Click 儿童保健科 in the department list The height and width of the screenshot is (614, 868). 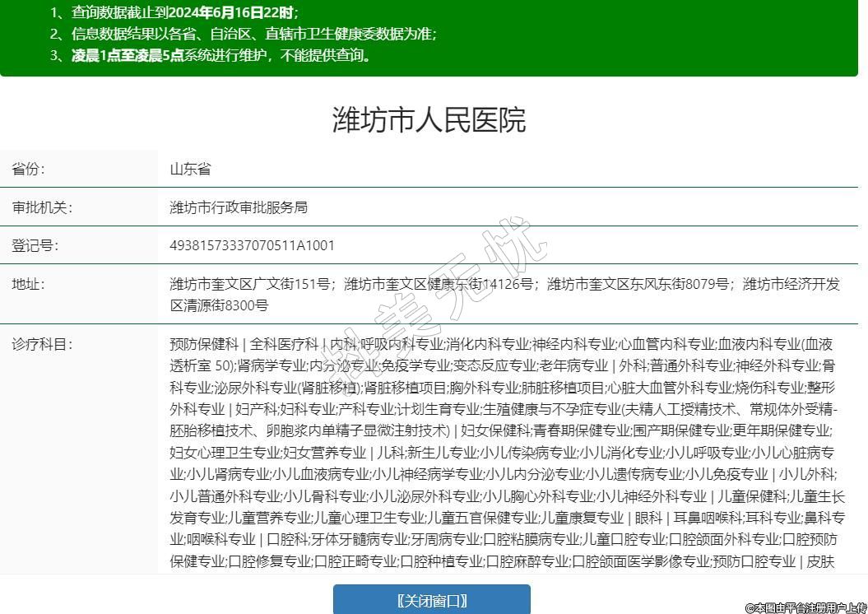coord(751,496)
